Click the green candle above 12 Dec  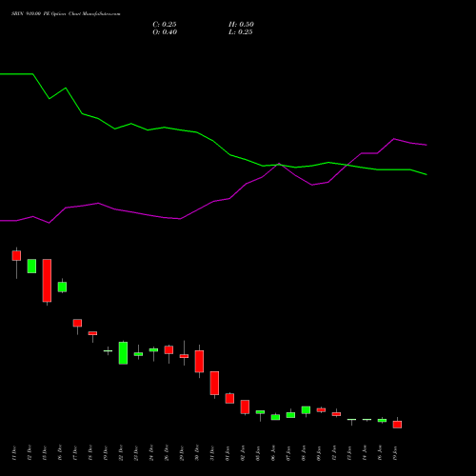[31, 266]
